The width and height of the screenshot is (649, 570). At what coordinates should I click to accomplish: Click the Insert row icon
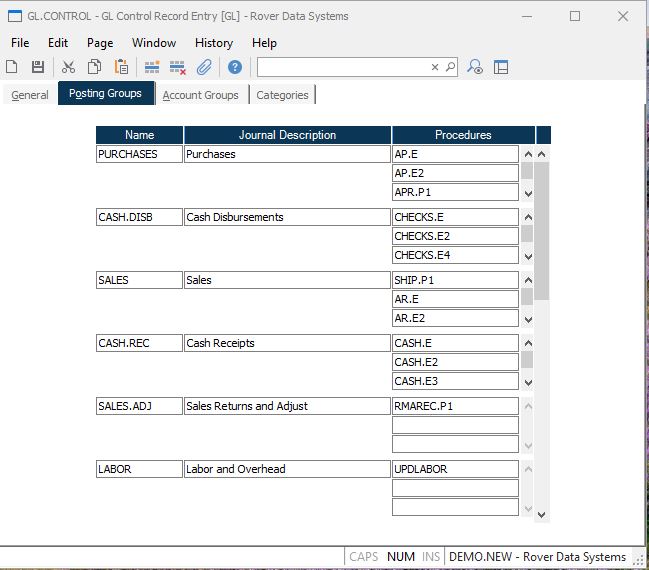pyautogui.click(x=152, y=67)
